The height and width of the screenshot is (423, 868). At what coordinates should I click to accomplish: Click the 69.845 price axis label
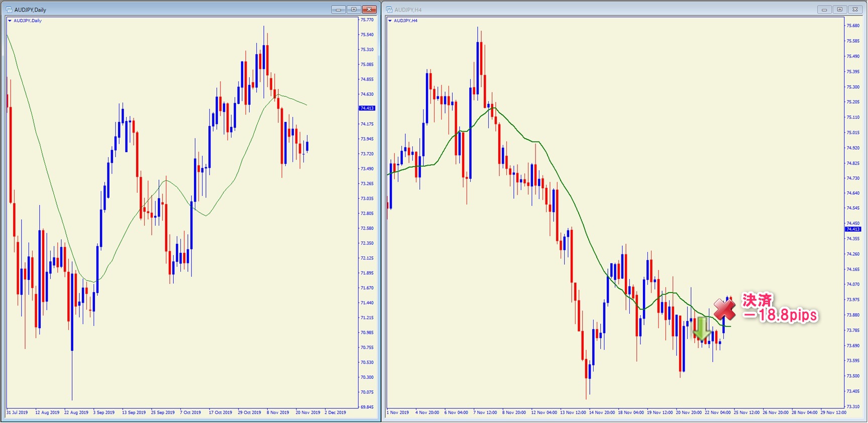(367, 407)
